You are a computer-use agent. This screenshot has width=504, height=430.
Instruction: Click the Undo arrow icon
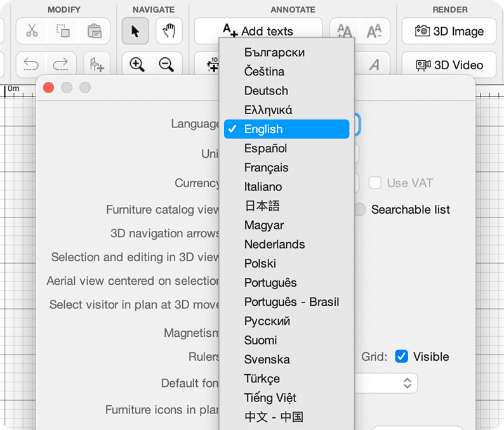(32, 64)
